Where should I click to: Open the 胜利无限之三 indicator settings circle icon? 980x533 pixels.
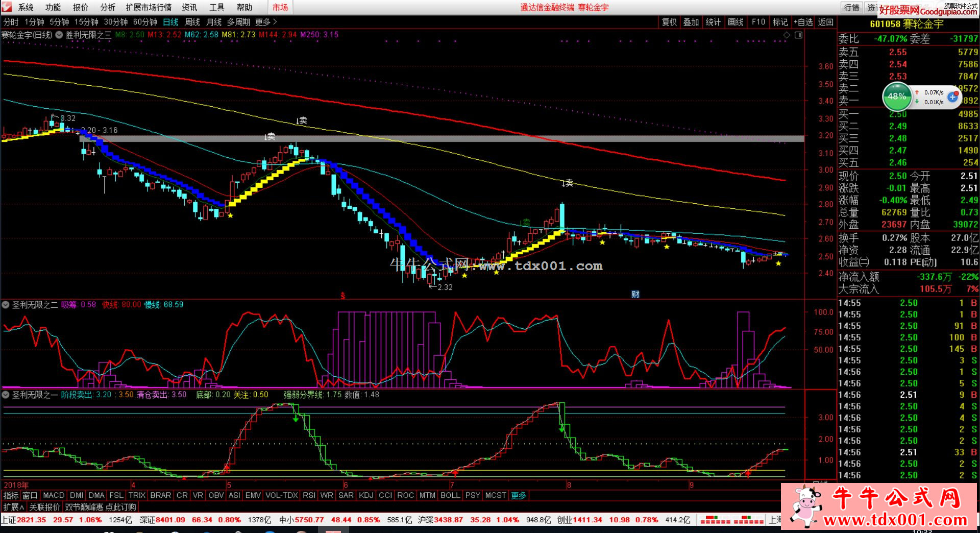[59, 35]
